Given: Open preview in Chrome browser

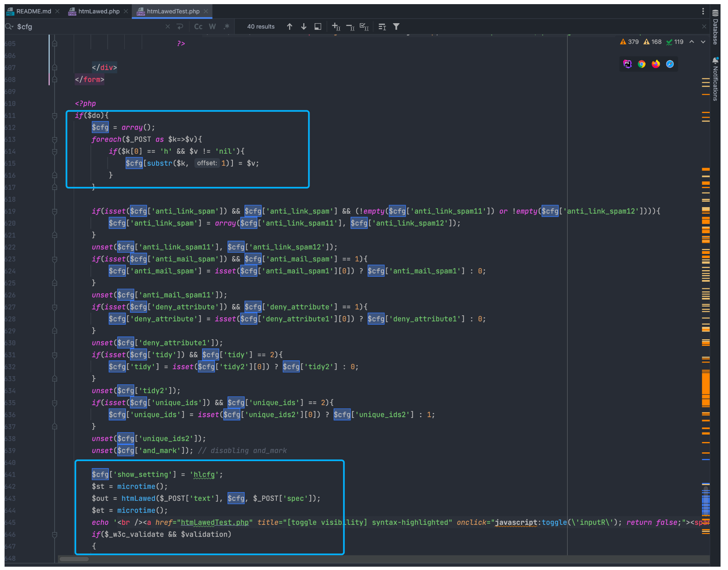Looking at the screenshot, I should (641, 64).
